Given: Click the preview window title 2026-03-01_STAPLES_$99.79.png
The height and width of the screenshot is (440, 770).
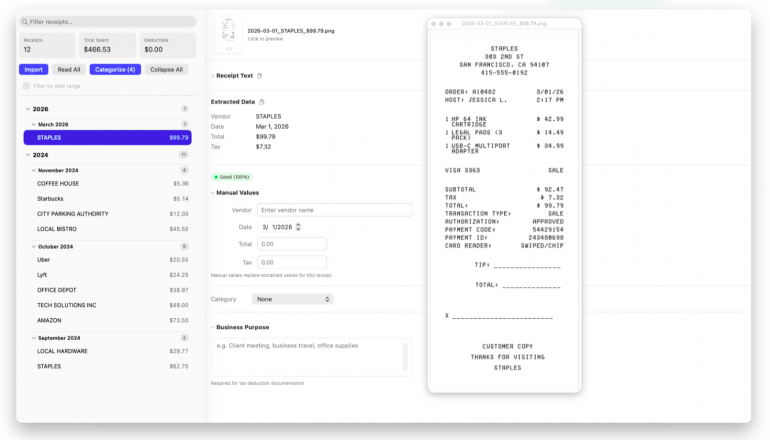Looking at the screenshot, I should (x=504, y=24).
